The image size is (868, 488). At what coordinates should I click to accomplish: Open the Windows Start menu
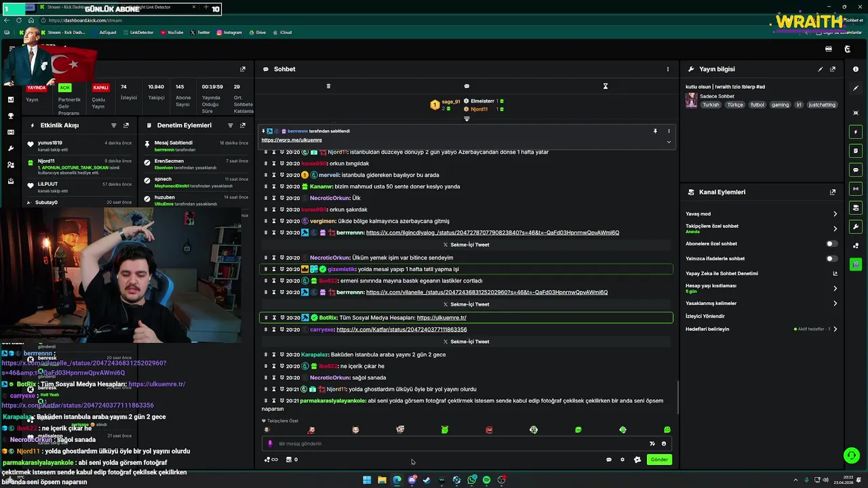click(x=367, y=480)
